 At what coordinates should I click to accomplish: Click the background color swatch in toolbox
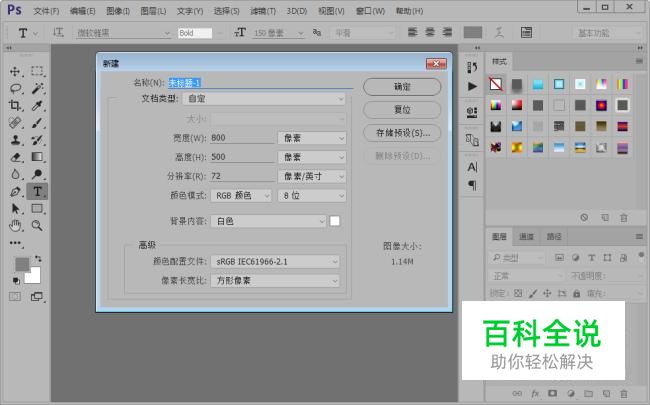[x=34, y=277]
